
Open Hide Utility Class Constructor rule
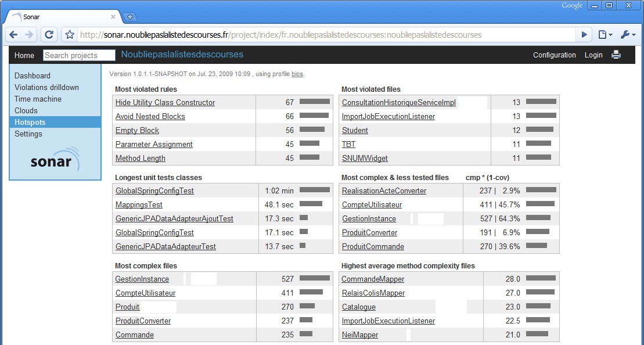(165, 103)
